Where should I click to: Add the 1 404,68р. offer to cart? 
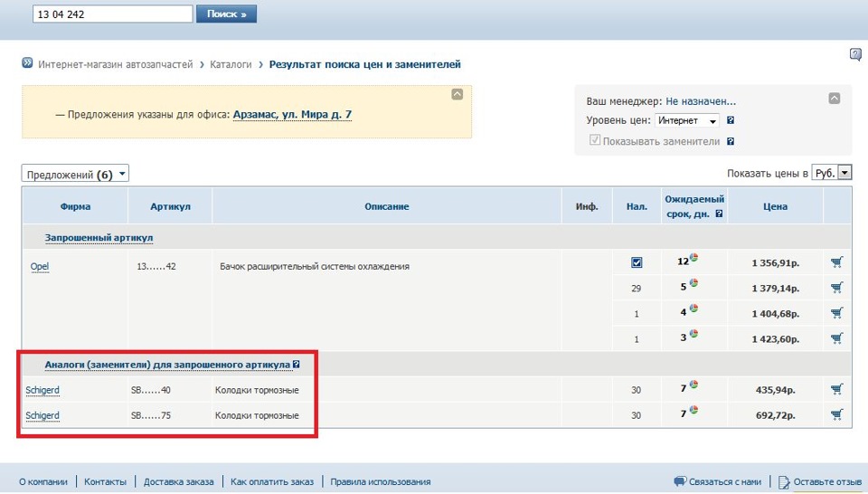836,313
